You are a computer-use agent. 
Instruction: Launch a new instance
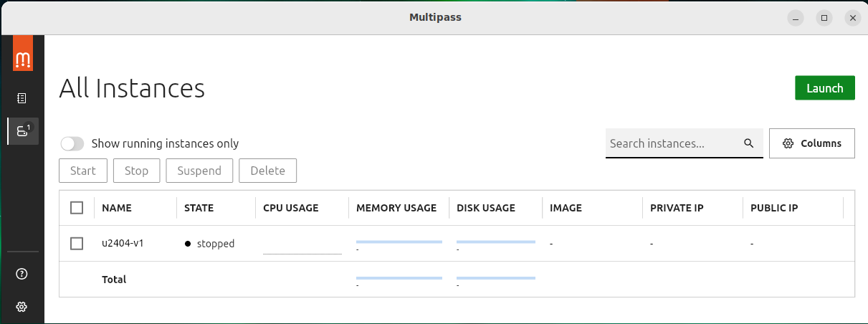(x=824, y=88)
